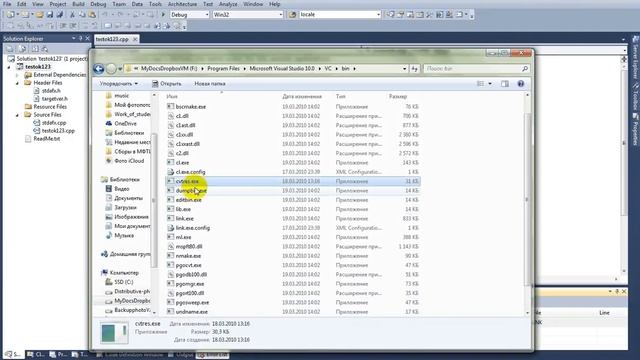The width and height of the screenshot is (640, 360).
Task: Click the Paste toolbar icon
Action: [92, 15]
